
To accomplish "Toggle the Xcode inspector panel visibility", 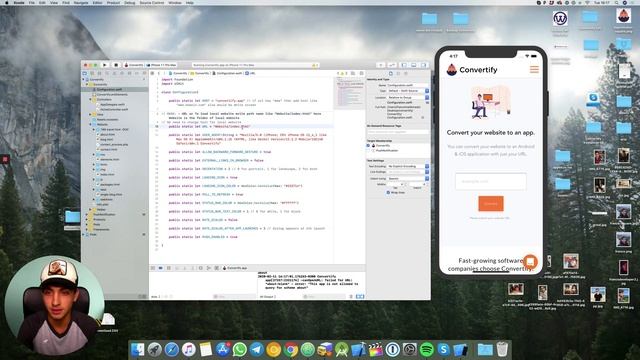I will coord(423,65).
